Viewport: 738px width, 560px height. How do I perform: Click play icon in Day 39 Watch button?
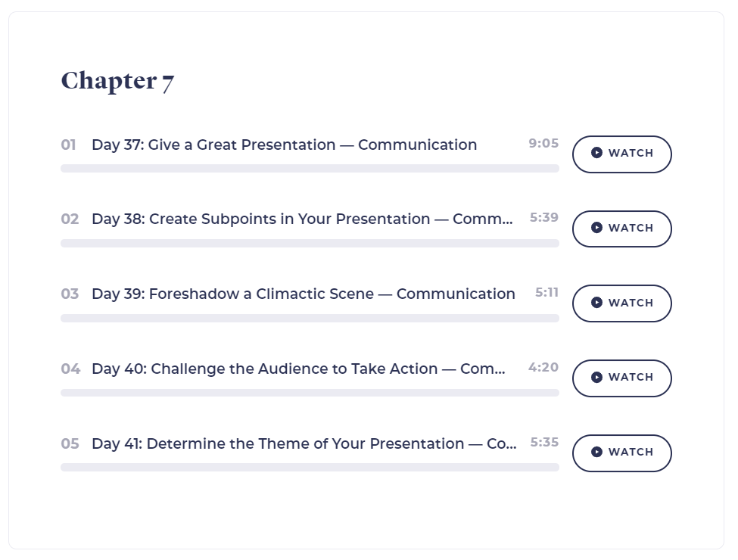[x=596, y=303]
